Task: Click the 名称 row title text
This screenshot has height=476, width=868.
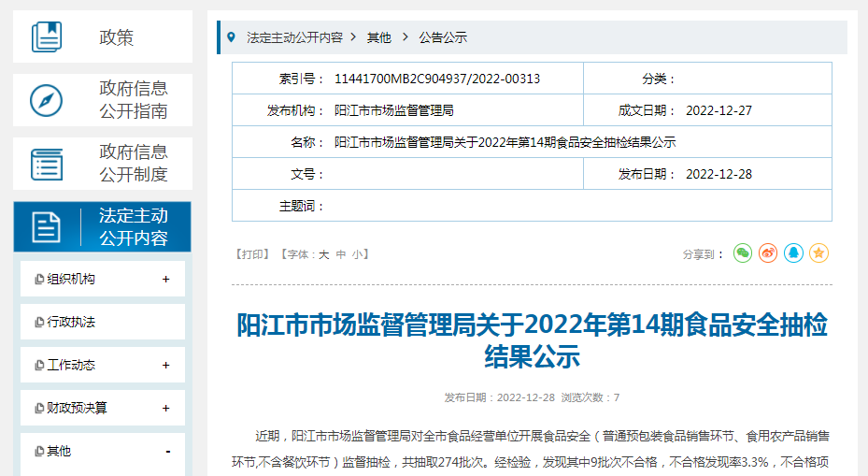Action: click(x=505, y=142)
